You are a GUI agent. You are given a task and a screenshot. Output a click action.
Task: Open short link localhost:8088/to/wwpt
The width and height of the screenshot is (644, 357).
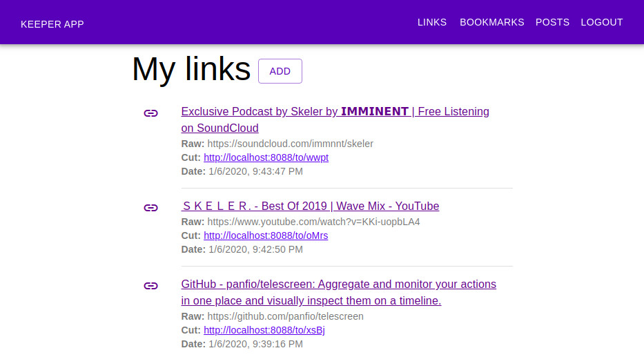[x=266, y=157]
